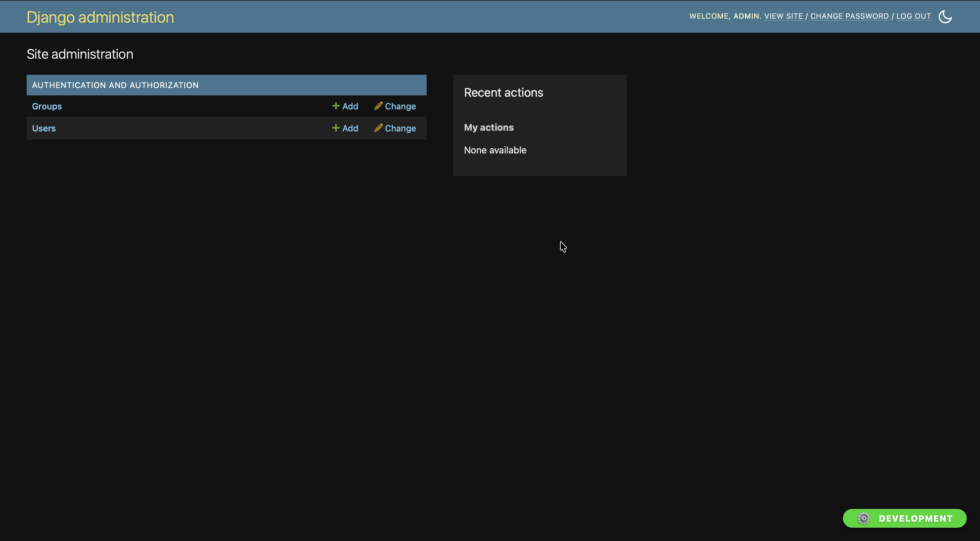The height and width of the screenshot is (541, 980).
Task: Click the My actions subheading
Action: (488, 127)
